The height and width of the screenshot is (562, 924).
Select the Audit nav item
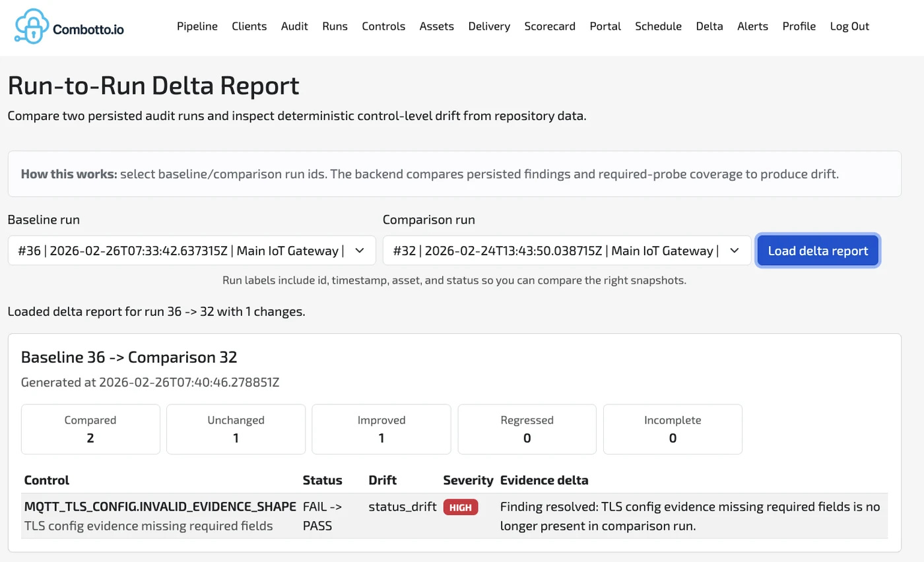point(294,26)
